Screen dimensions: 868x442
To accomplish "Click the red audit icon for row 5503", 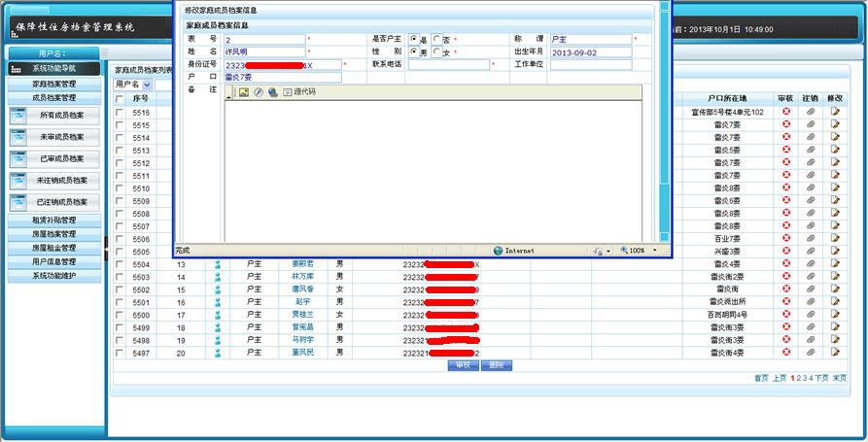I will pyautogui.click(x=785, y=277).
